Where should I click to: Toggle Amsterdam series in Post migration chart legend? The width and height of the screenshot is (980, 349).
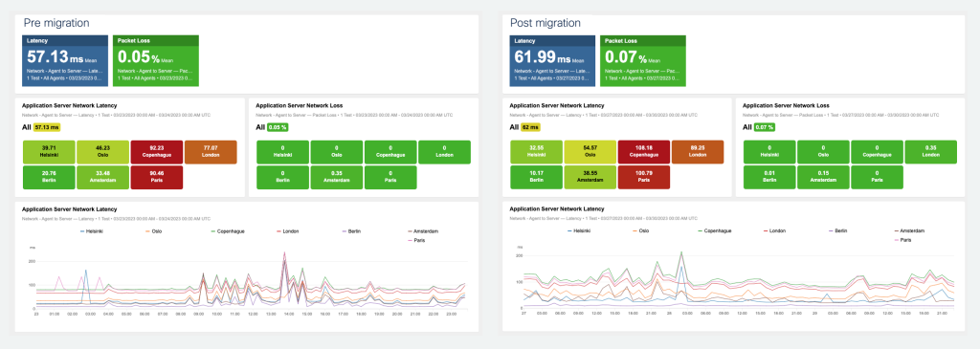click(909, 231)
